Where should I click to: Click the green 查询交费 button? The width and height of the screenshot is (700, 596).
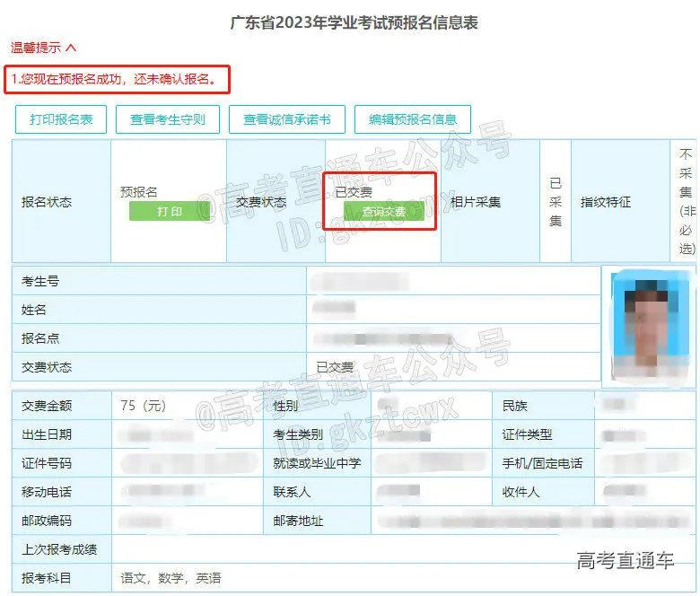[x=383, y=211]
